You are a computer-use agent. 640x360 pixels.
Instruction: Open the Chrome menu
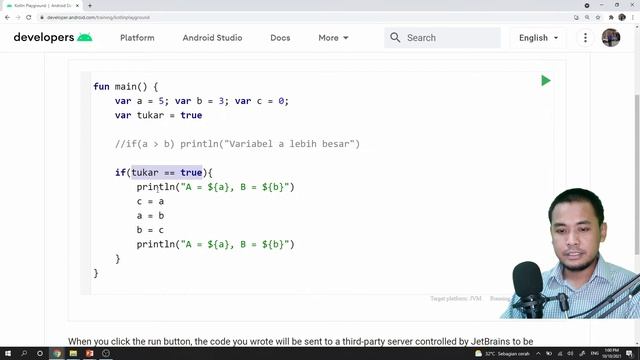(x=633, y=18)
